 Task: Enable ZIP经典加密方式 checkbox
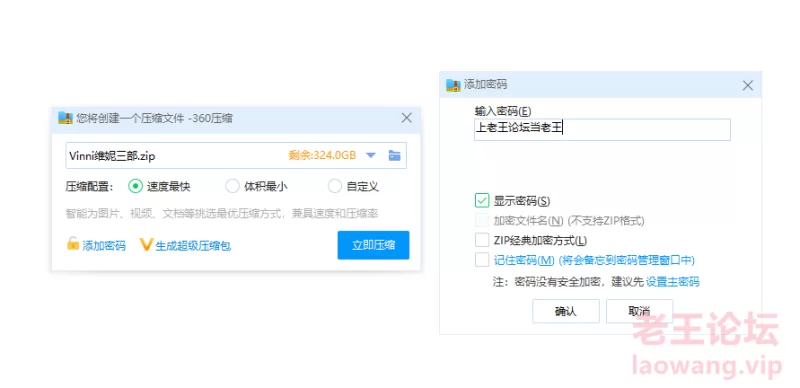pyautogui.click(x=482, y=240)
